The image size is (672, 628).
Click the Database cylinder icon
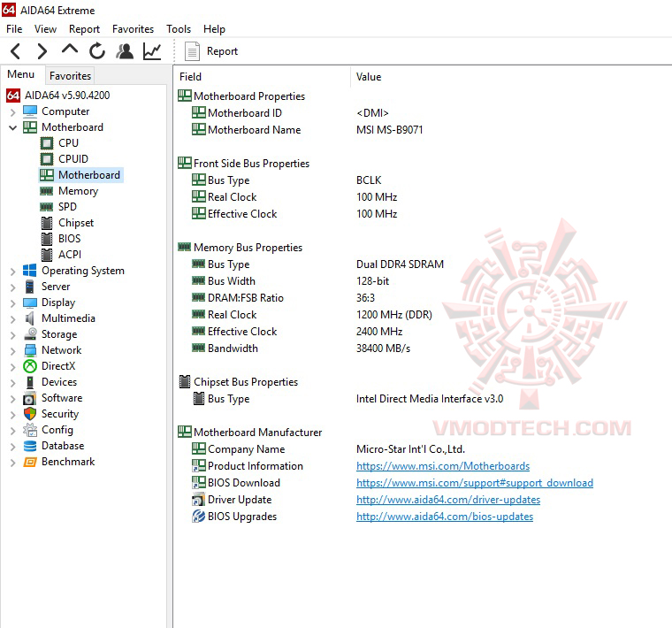pyautogui.click(x=30, y=446)
